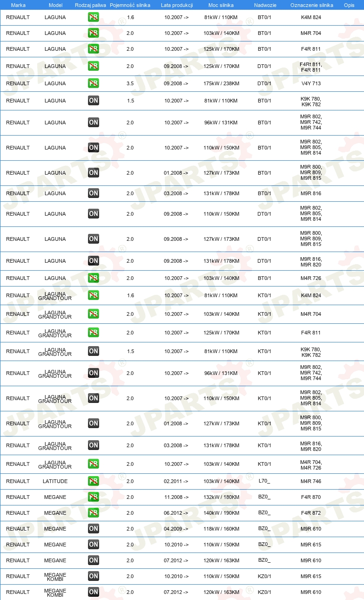Viewport: 364px width, 600px height.
Task: Click the 'LATITUDE' model cell
Action: pos(55,481)
